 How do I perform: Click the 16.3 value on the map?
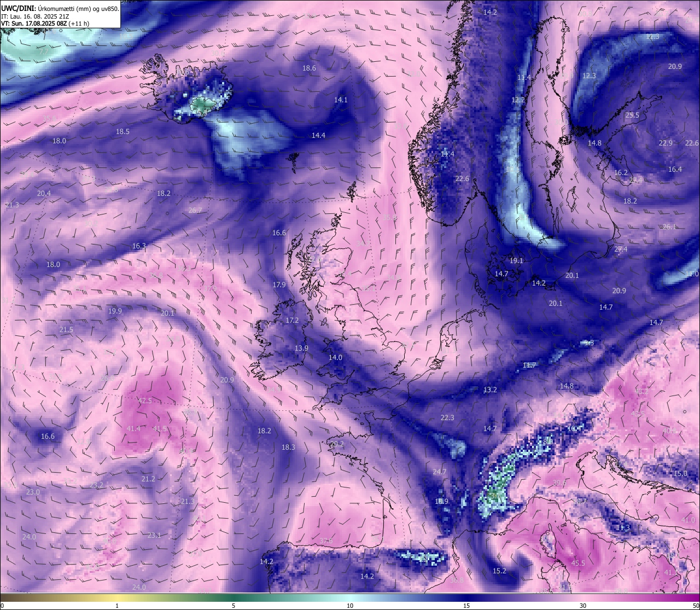139,246
